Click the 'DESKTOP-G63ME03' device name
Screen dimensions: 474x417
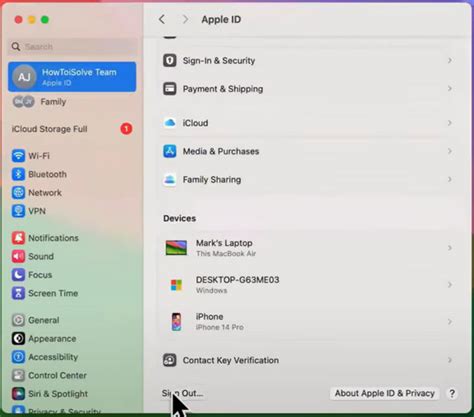point(237,280)
